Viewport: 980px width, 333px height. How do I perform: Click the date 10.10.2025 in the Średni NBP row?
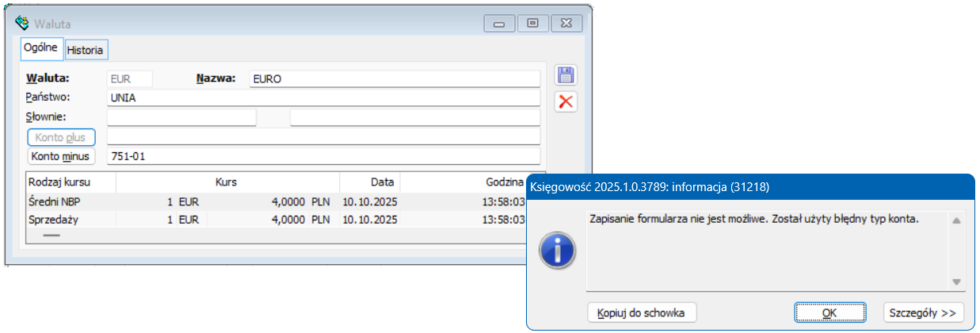pyautogui.click(x=370, y=201)
